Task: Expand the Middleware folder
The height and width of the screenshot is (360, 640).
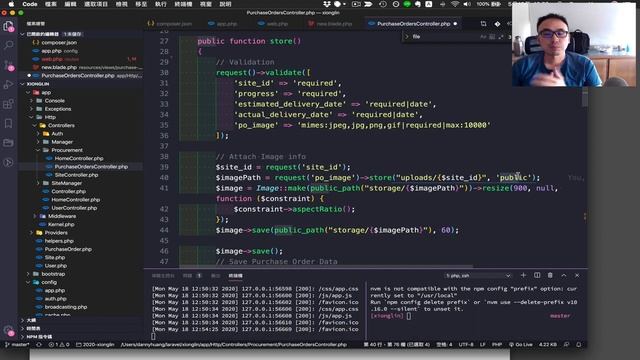Action: pyautogui.click(x=35, y=216)
